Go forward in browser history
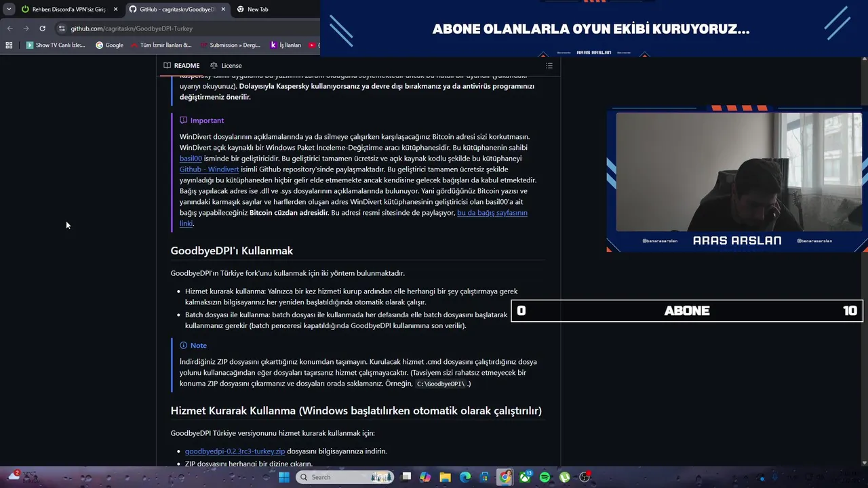 [x=26, y=28]
